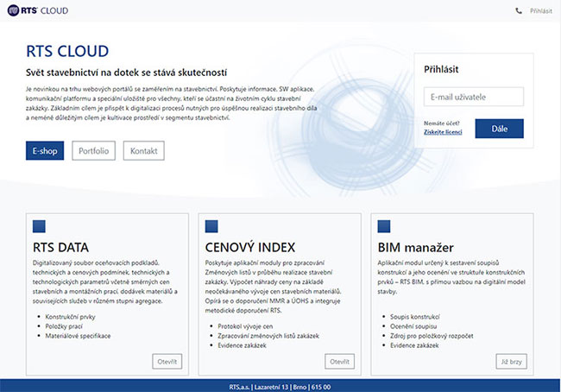The width and height of the screenshot is (561, 392).
Task: Click the 'Nemáte účet?' text
Action: tap(442, 123)
